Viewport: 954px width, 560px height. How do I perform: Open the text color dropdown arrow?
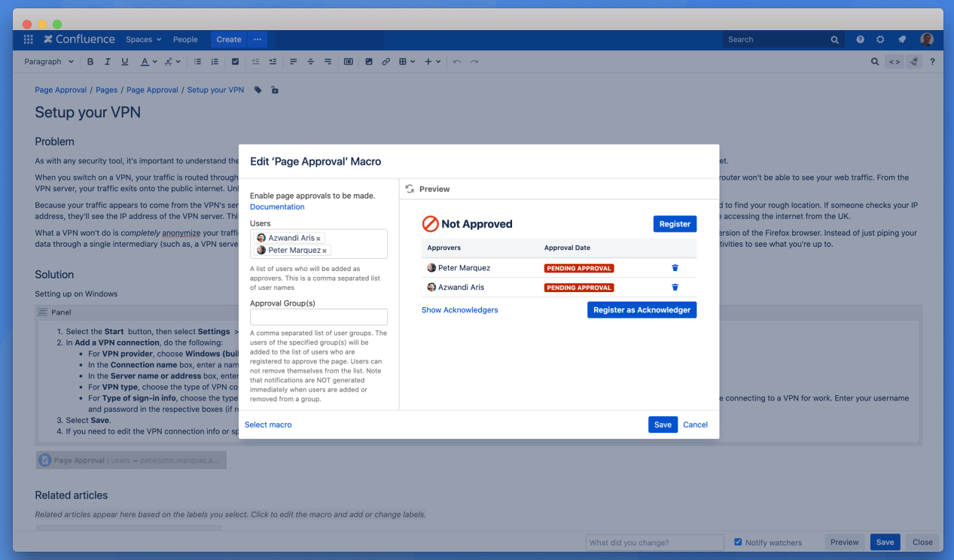(154, 62)
